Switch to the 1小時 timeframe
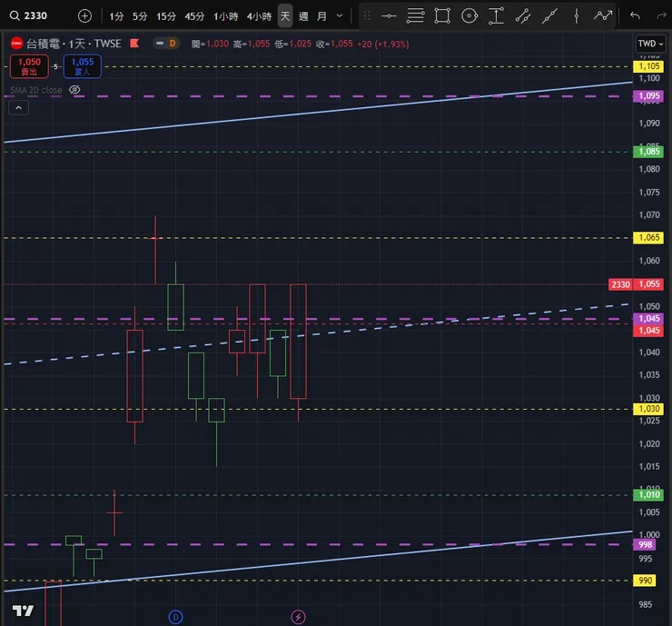The width and height of the screenshot is (672, 626). (x=225, y=16)
